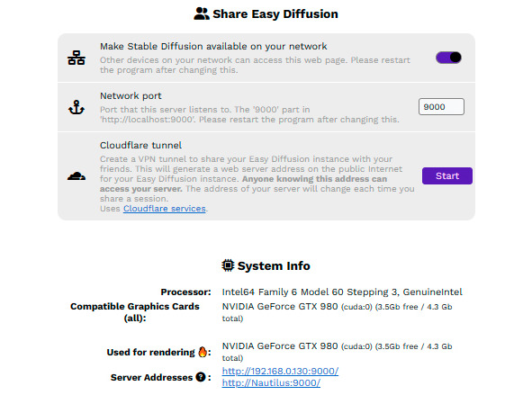Open the http://Nautilus:9000/ server address

click(271, 382)
